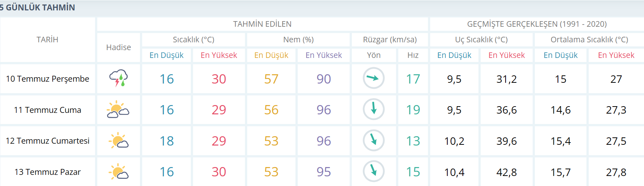This screenshot has width=644, height=186.
Task: Click the wind direction arrow for 12 Temmuz Cumartesi
Action: pos(373,140)
